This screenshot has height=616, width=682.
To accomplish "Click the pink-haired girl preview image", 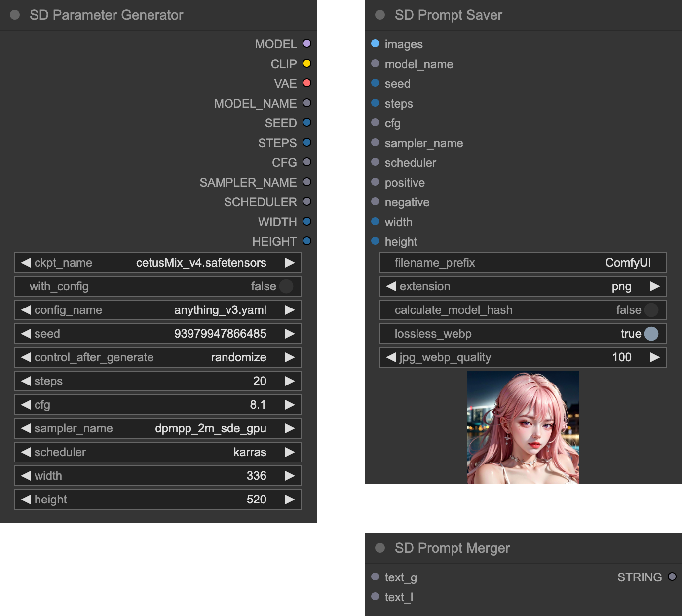I will click(x=523, y=427).
